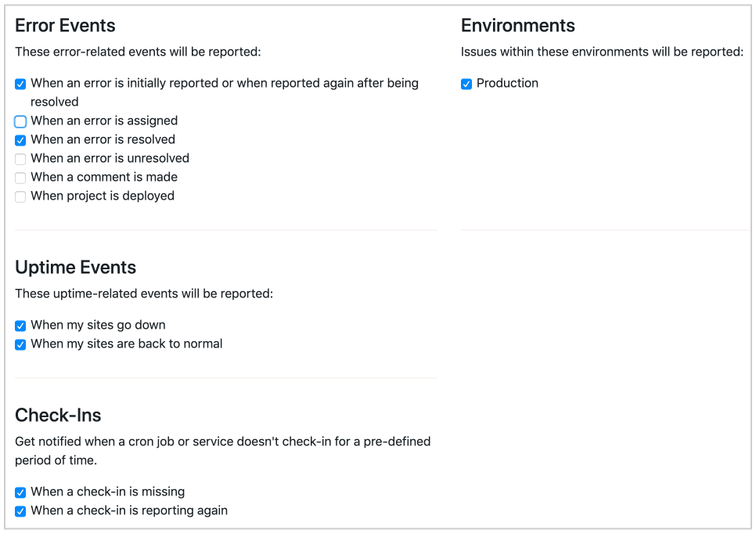This screenshot has width=756, height=533.
Task: Click the Error Events section heading
Action: pos(65,25)
